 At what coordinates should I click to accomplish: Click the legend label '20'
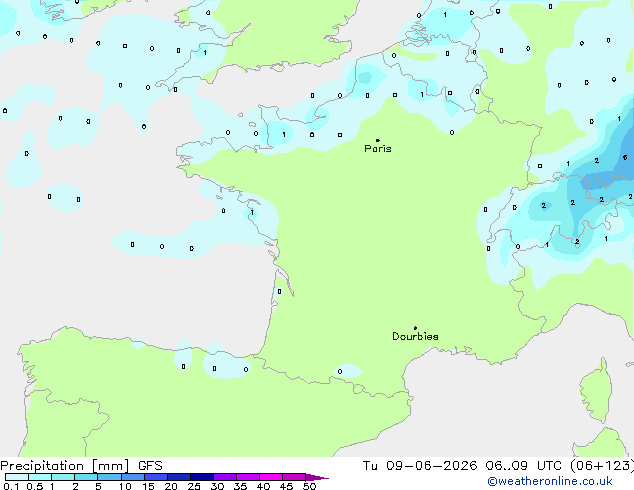tap(171, 486)
